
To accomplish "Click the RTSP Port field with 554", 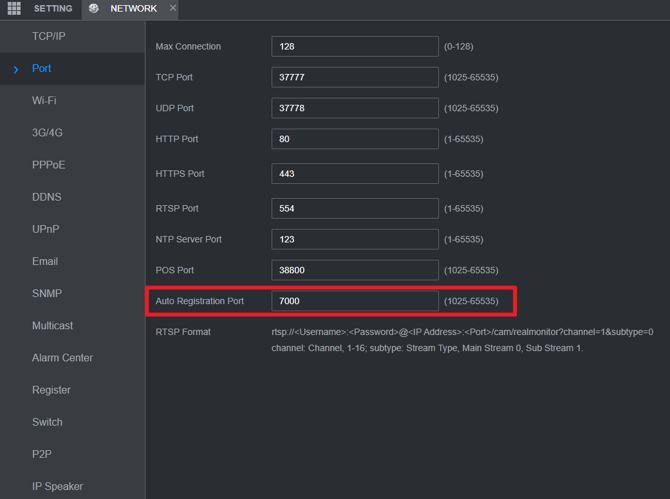I will [354, 208].
